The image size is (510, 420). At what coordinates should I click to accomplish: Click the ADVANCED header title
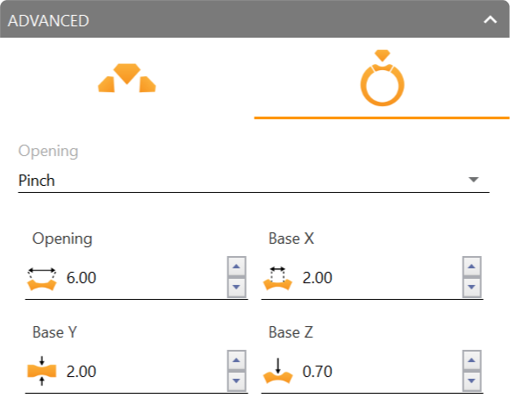coord(48,21)
